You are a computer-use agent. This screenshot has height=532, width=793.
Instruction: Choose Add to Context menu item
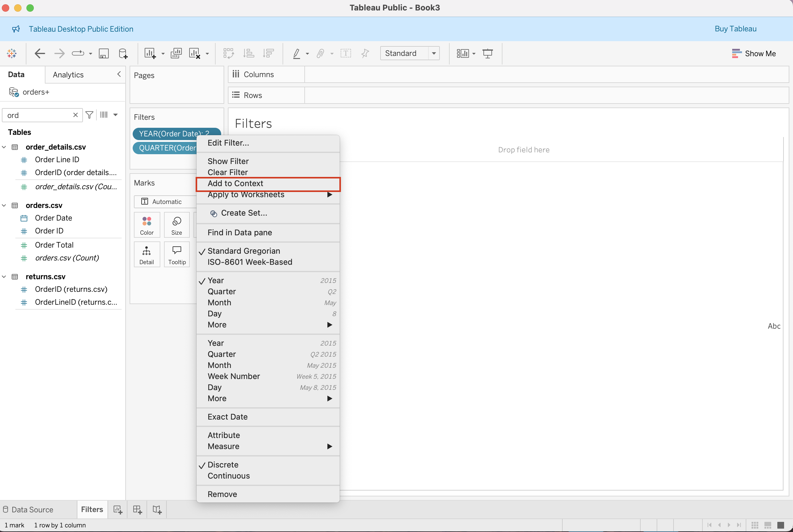tap(235, 184)
